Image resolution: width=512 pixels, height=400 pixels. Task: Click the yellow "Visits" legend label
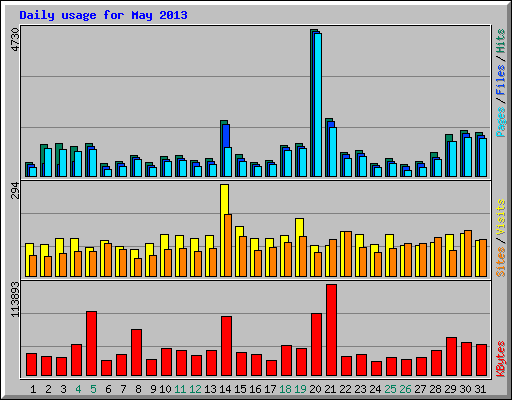point(500,218)
